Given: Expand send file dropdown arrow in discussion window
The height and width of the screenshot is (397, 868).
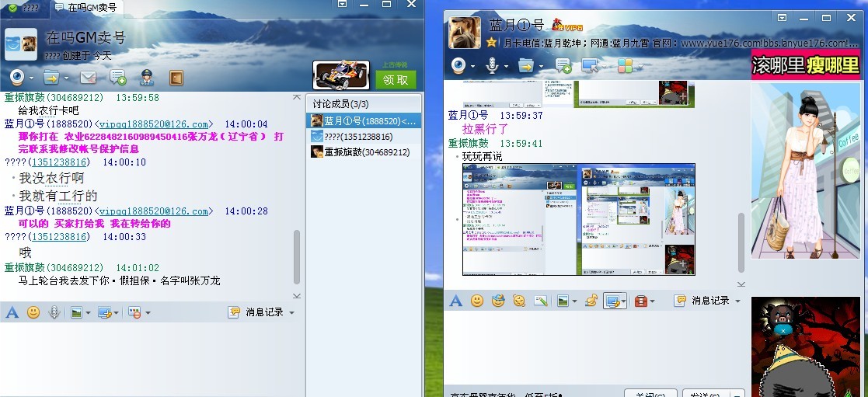Looking at the screenshot, I should tap(66, 78).
